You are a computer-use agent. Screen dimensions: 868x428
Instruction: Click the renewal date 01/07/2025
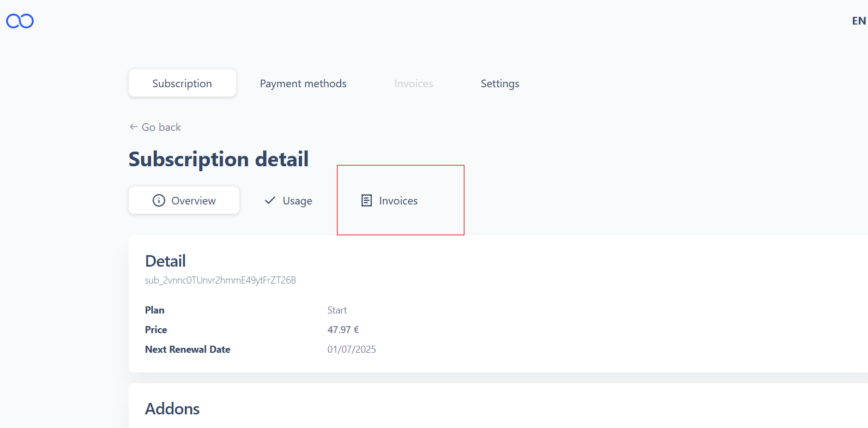352,349
